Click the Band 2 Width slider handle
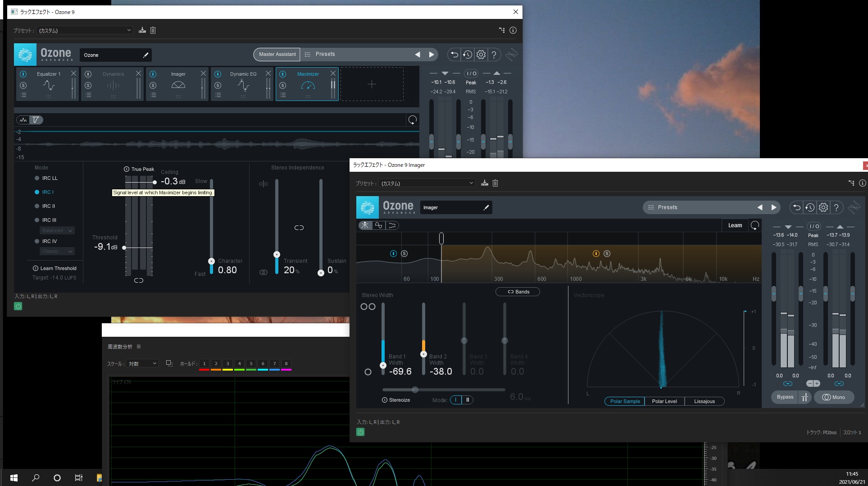Viewport: 868px width, 486px height. click(x=423, y=354)
